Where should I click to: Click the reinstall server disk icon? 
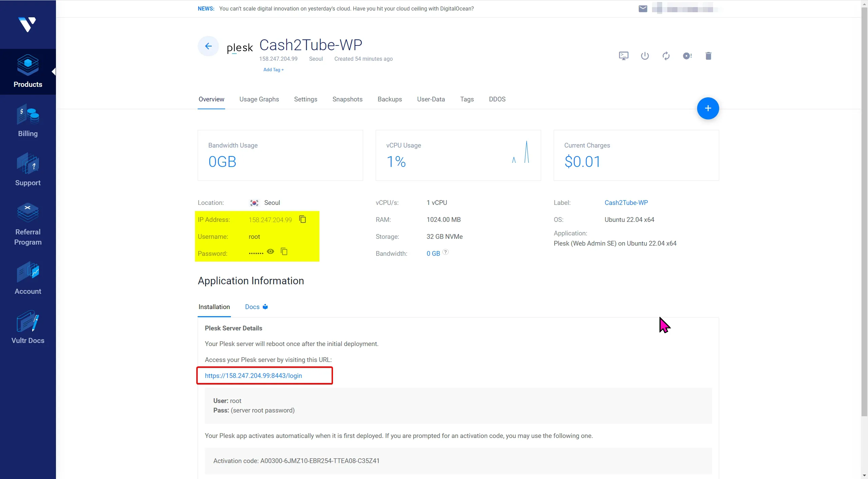[687, 56]
